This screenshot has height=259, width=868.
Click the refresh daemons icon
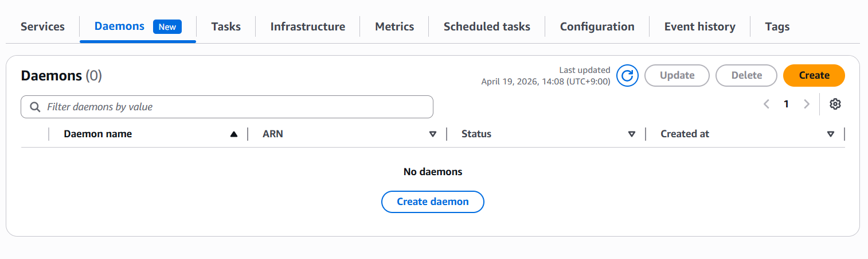627,75
